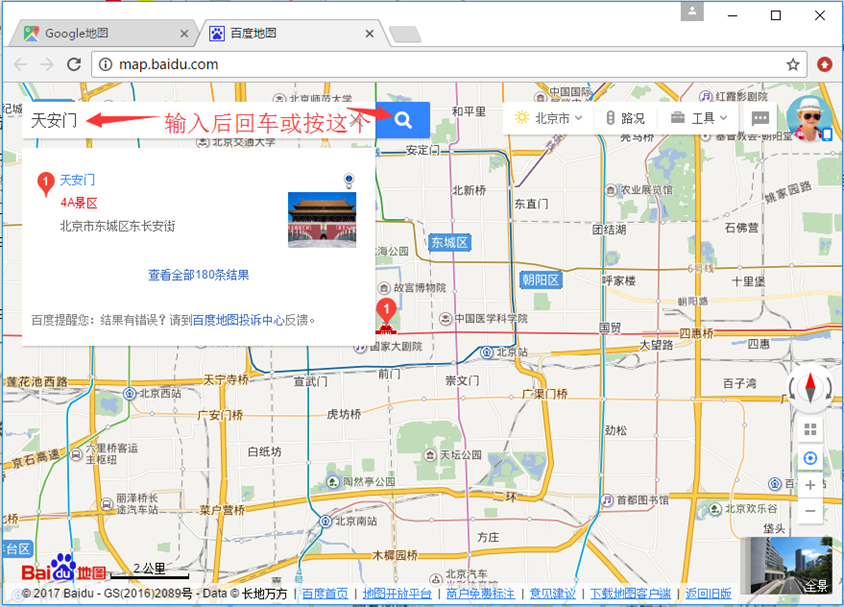844x607 pixels.
Task: Open the 商户免费标注 footer link
Action: [480, 594]
